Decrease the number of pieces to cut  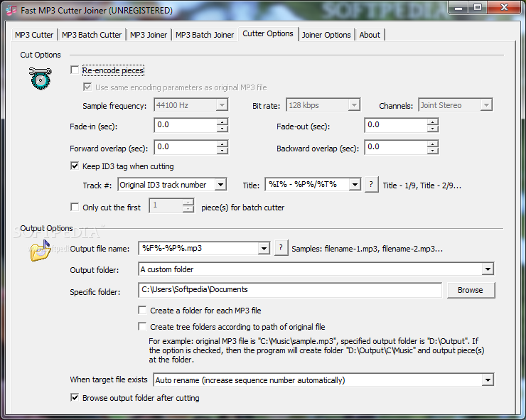click(x=188, y=209)
